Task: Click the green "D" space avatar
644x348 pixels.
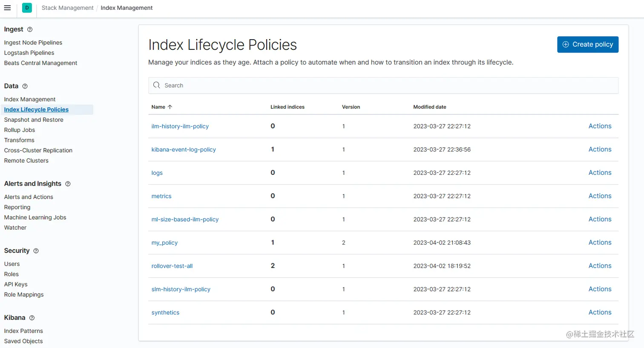Action: pyautogui.click(x=26, y=8)
